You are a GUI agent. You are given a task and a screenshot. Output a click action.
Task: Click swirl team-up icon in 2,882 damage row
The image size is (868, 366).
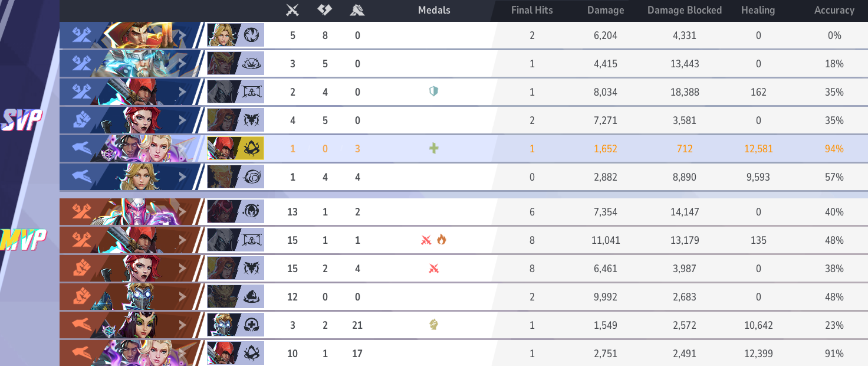[x=252, y=177]
